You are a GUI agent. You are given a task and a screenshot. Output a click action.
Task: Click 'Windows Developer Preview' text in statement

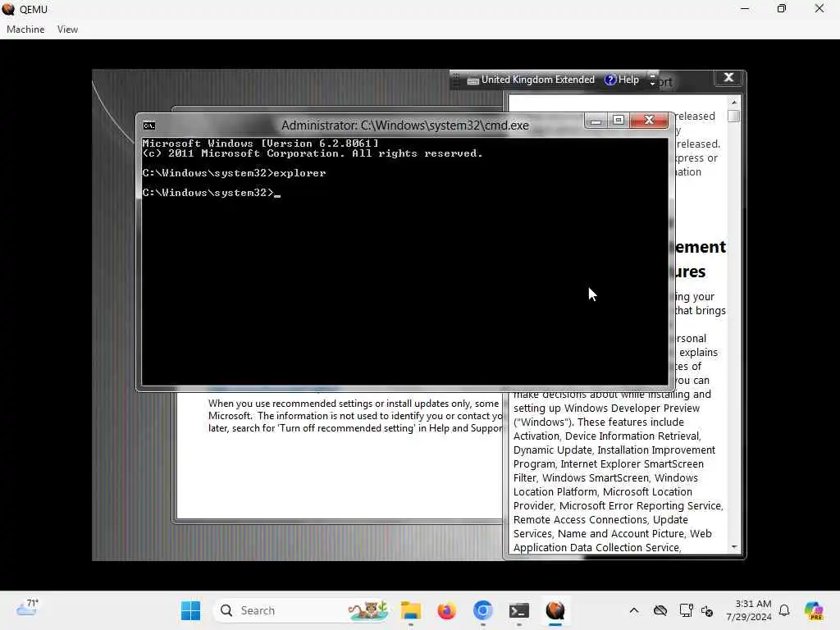coord(632,409)
